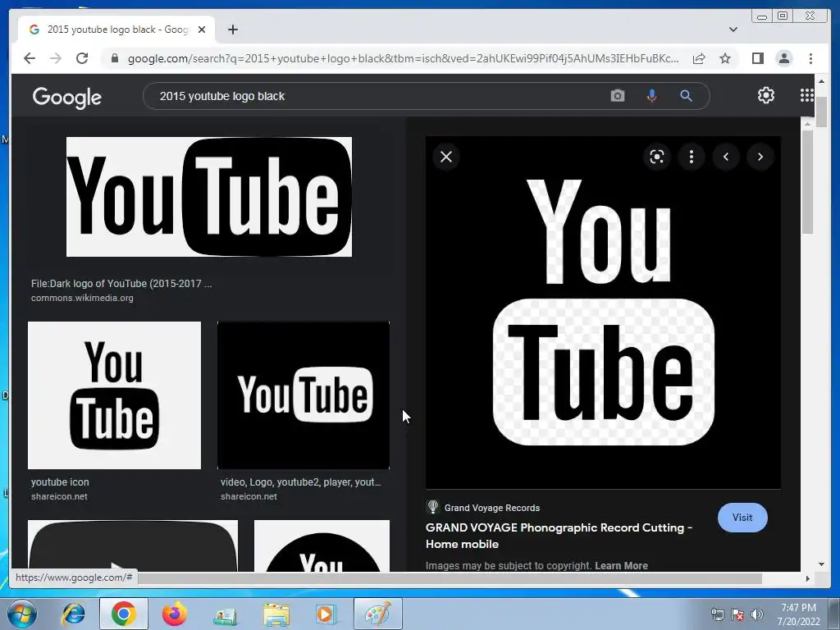Open a new browser tab

pos(232,30)
